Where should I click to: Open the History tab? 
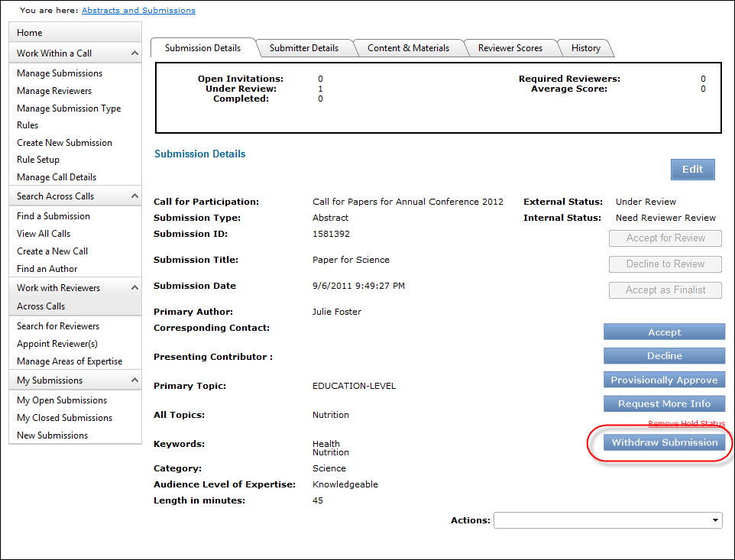pos(585,48)
